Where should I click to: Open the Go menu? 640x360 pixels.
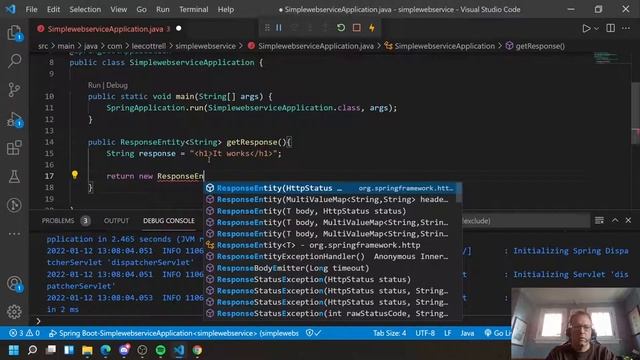point(141,9)
